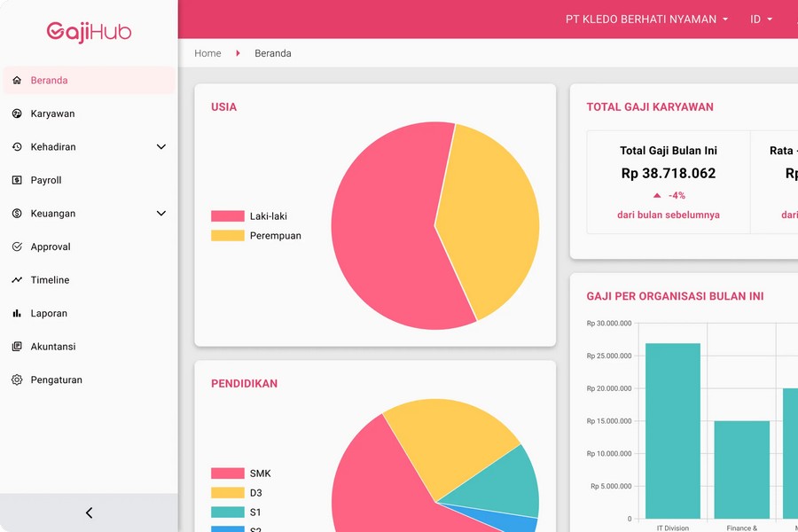
Task: Open Pengaturan via the gear icon
Action: [x=17, y=379]
